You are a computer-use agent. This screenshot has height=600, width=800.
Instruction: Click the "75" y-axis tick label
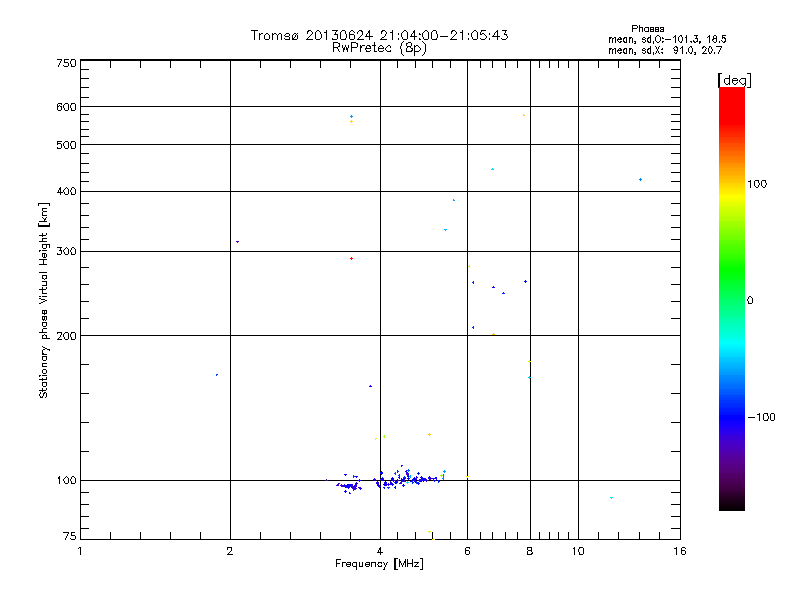click(x=70, y=536)
